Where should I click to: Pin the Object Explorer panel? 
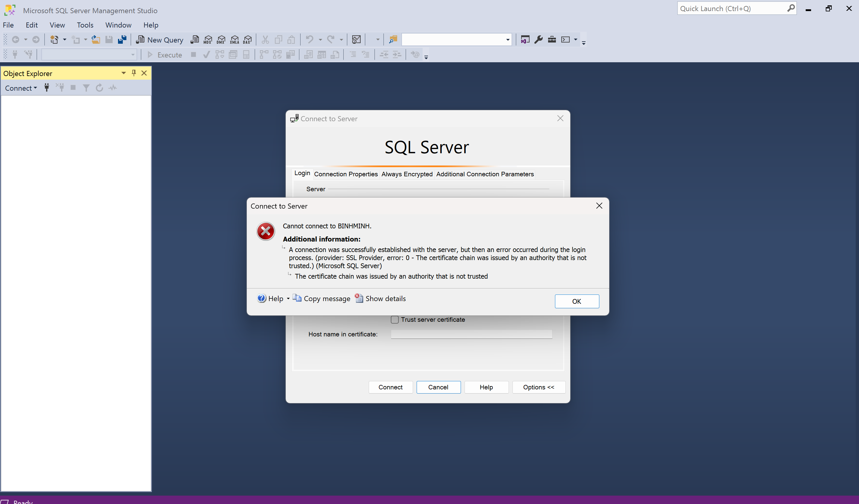(x=134, y=73)
